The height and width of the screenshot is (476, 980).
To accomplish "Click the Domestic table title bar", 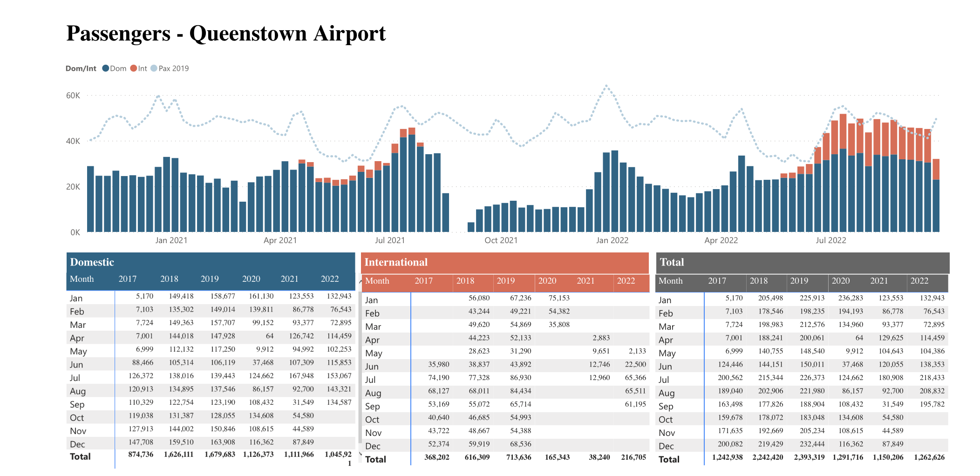I will [x=211, y=262].
